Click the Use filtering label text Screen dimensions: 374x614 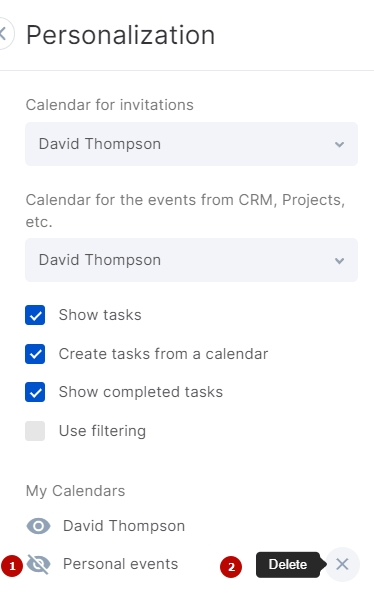pyautogui.click(x=102, y=431)
